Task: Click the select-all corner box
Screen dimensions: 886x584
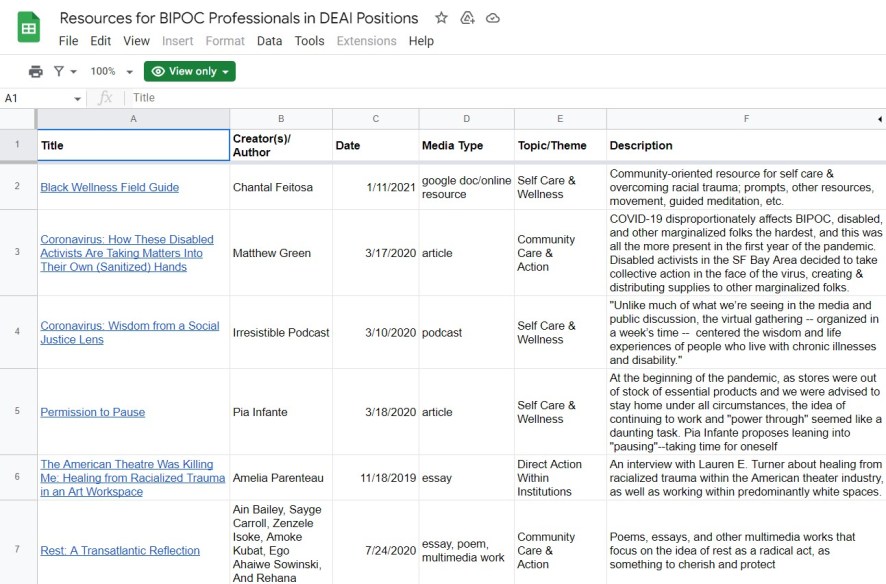Action: (x=18, y=119)
